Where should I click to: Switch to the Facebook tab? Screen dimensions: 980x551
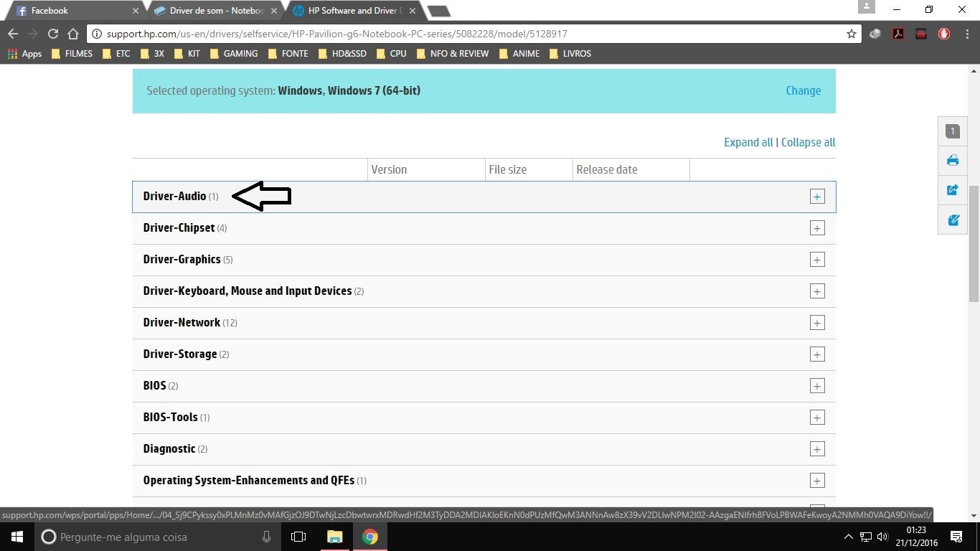click(75, 11)
